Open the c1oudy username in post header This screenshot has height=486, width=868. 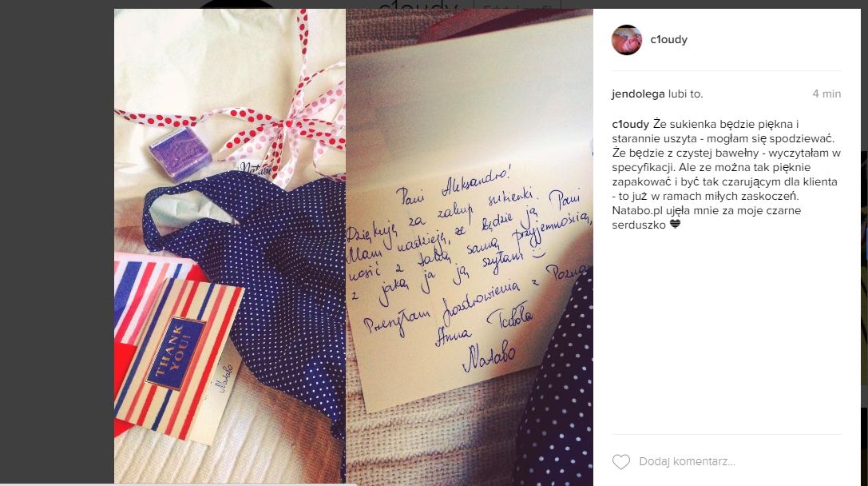point(668,39)
